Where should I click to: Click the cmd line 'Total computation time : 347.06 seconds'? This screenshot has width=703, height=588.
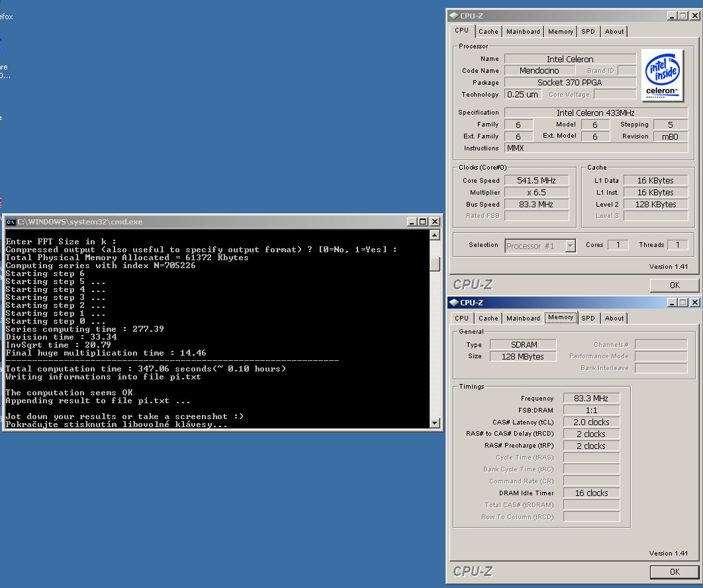[146, 369]
